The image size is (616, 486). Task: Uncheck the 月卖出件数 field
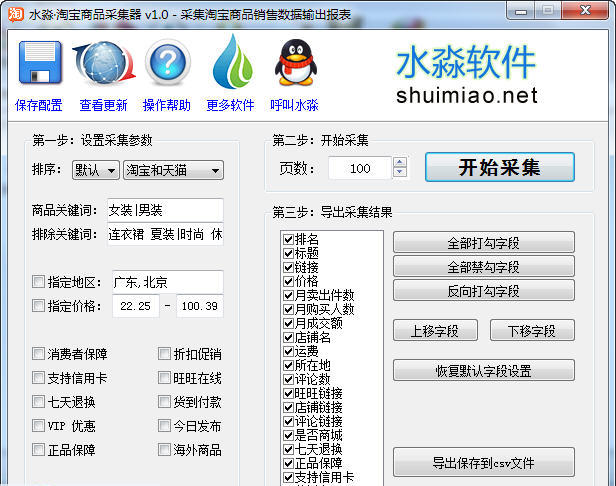pyautogui.click(x=288, y=295)
